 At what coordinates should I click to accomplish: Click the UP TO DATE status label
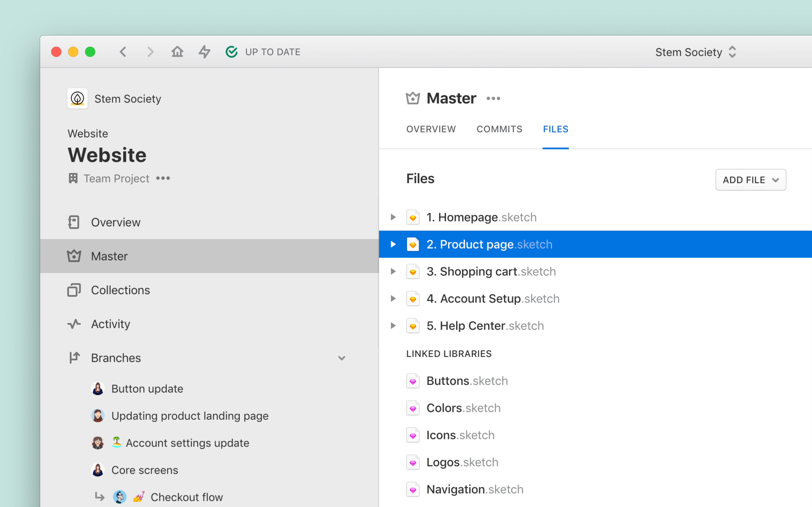[273, 52]
